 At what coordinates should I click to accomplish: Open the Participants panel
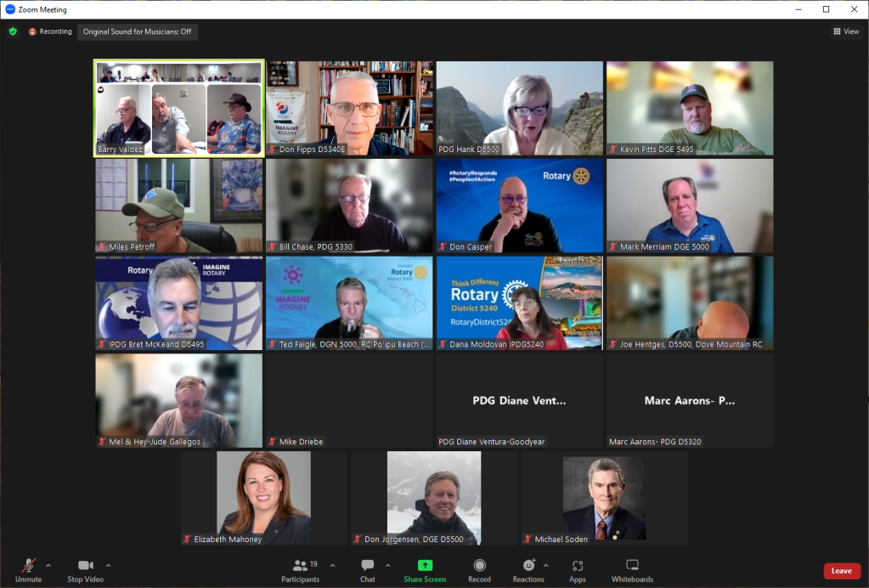[x=300, y=570]
